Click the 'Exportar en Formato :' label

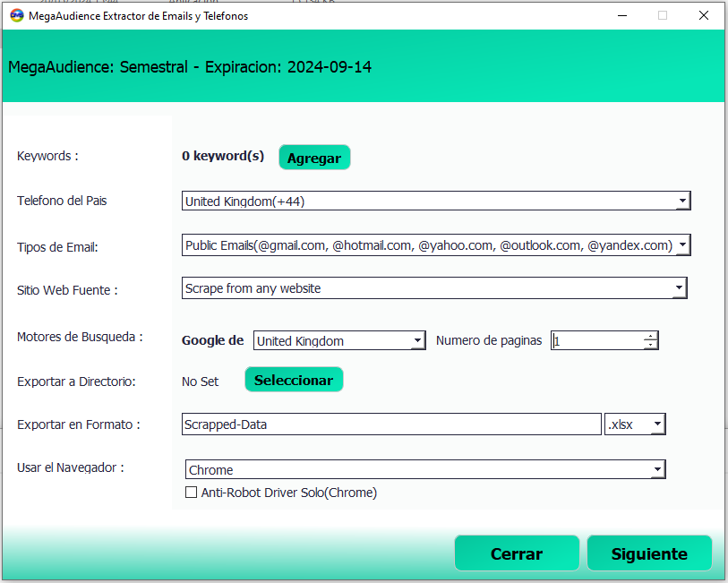coord(79,424)
